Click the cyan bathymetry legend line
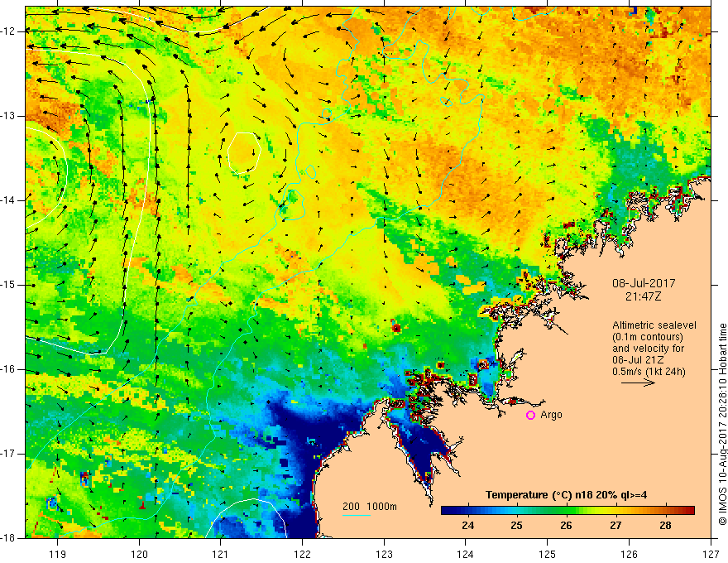Image resolution: width=728 pixels, height=563 pixels. pos(357,515)
